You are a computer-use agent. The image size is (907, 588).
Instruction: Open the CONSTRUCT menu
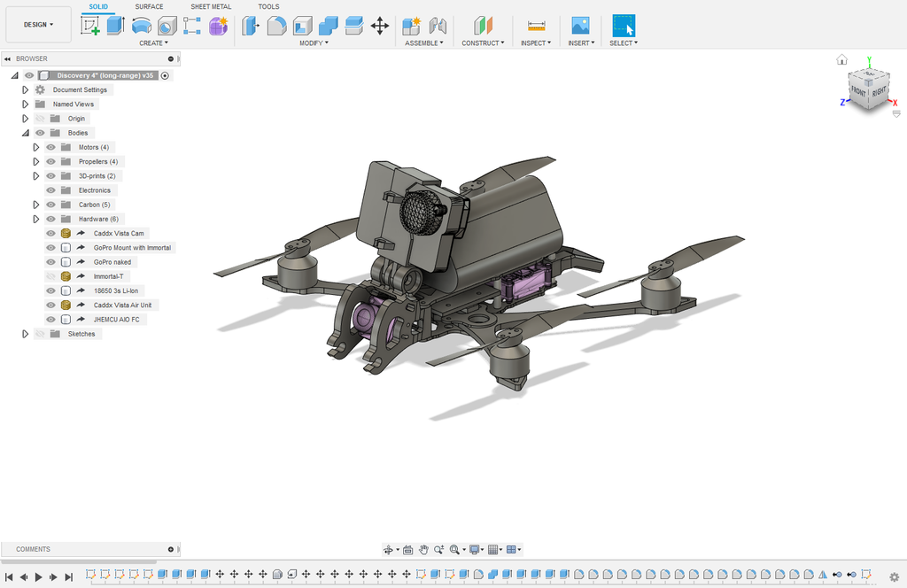coord(483,43)
